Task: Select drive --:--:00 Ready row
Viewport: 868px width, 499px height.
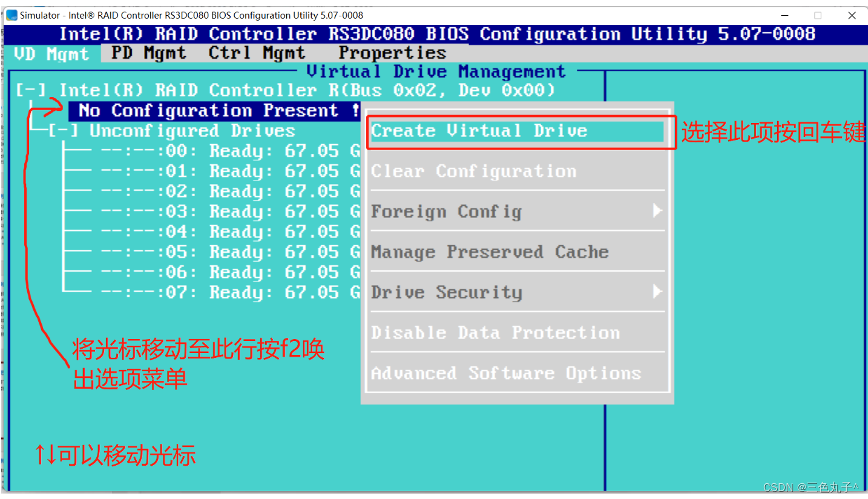Action: 230,151
